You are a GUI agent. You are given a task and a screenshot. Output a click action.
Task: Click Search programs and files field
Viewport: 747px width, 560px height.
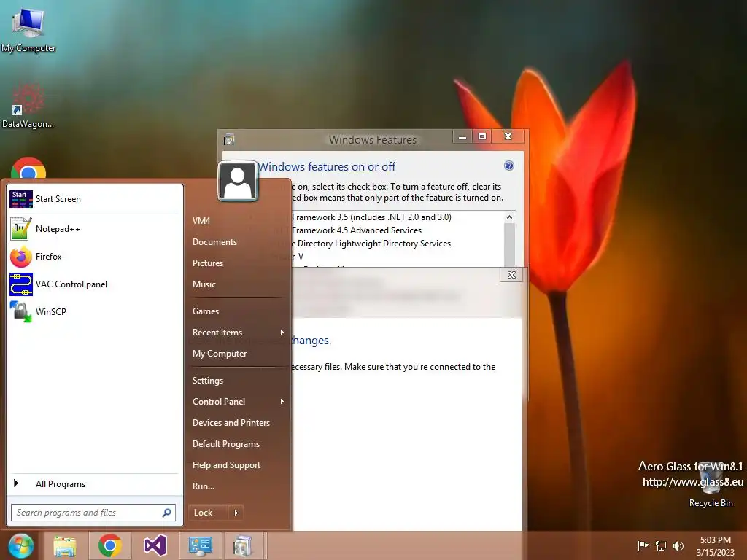pyautogui.click(x=93, y=513)
